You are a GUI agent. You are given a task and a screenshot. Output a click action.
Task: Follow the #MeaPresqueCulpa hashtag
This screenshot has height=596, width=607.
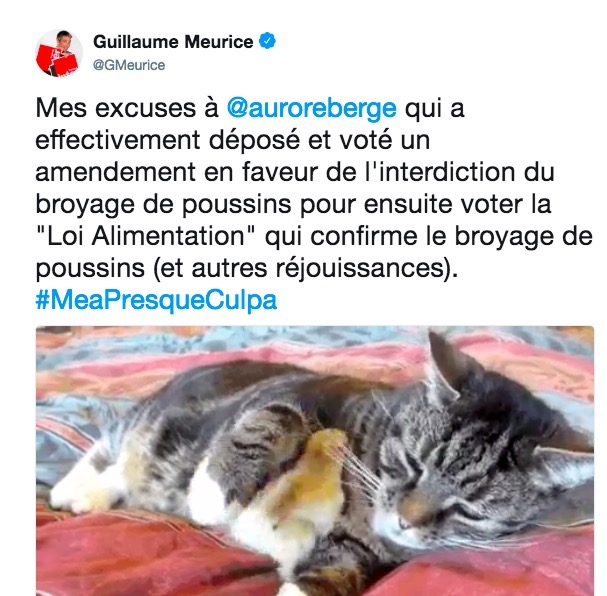(x=156, y=300)
